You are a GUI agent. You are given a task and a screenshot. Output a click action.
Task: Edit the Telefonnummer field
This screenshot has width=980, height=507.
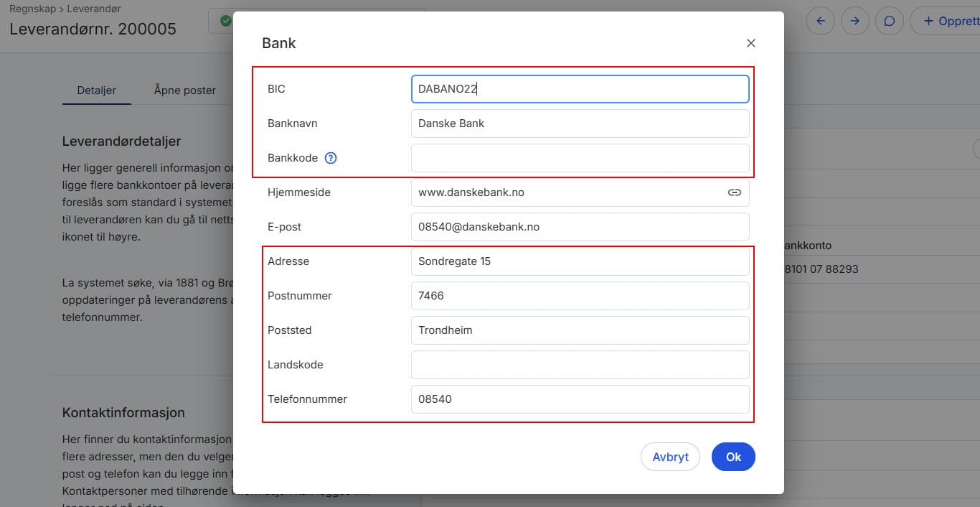point(580,399)
